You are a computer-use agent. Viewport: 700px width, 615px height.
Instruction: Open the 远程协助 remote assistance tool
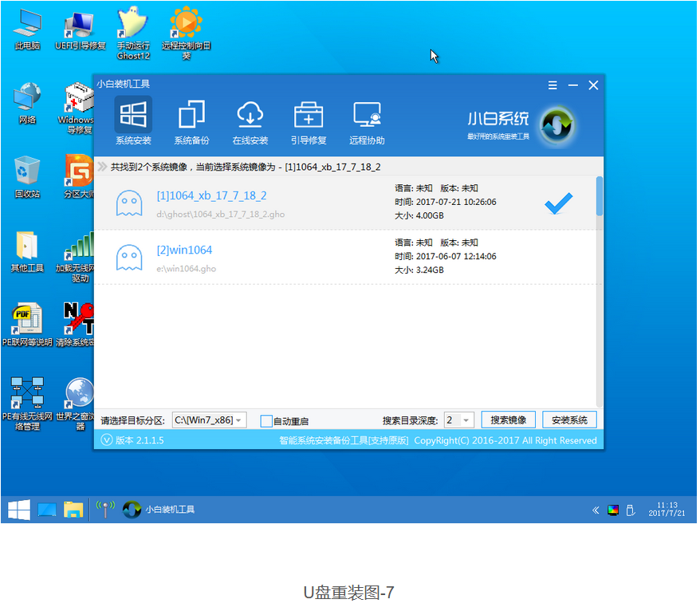pyautogui.click(x=367, y=115)
